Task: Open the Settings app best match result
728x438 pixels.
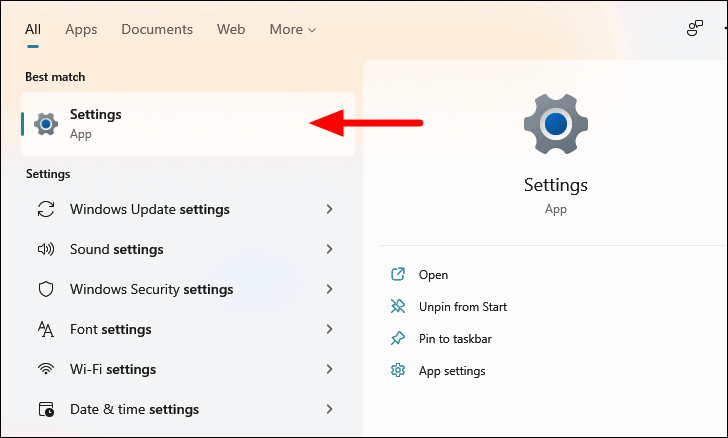Action: [188, 124]
